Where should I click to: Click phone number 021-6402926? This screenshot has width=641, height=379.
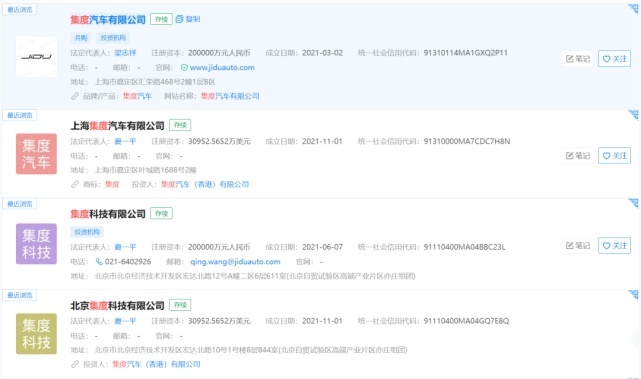(x=128, y=262)
